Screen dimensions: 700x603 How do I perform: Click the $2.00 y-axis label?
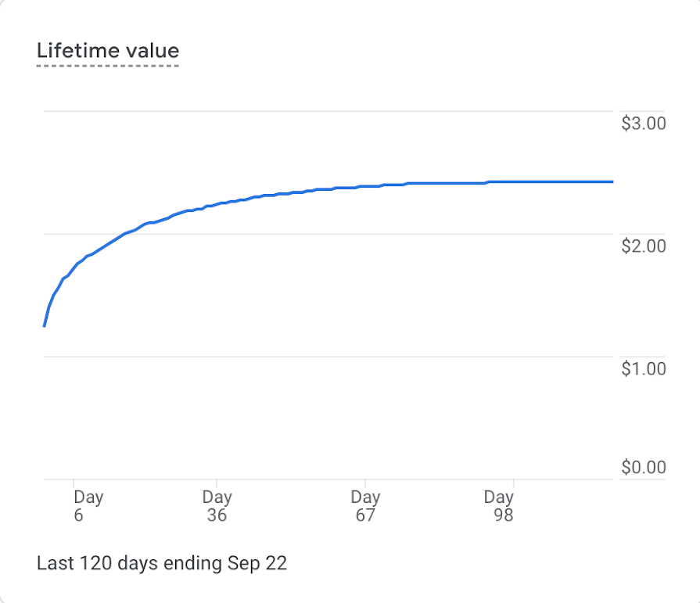coord(643,246)
